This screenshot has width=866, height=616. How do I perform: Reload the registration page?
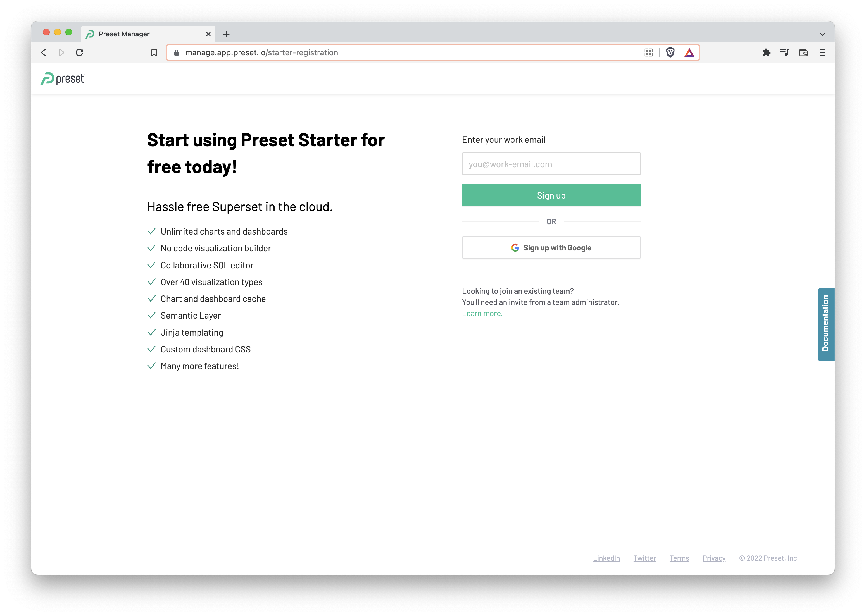[80, 52]
